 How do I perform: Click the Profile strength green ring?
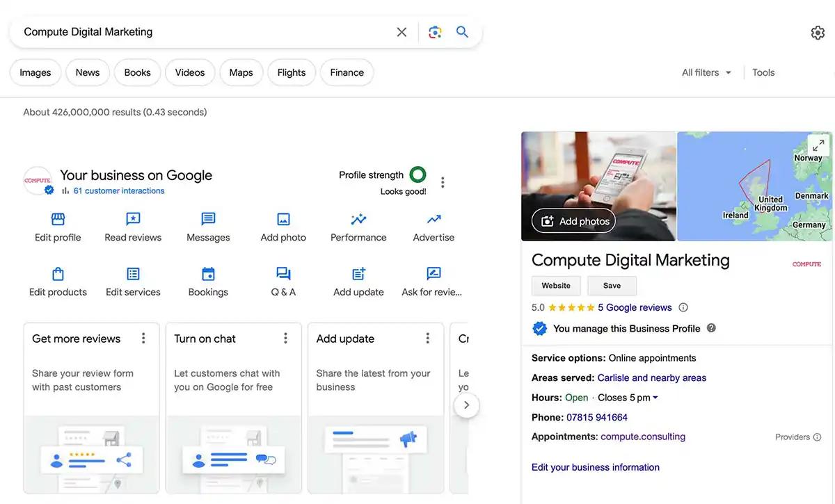coord(417,174)
